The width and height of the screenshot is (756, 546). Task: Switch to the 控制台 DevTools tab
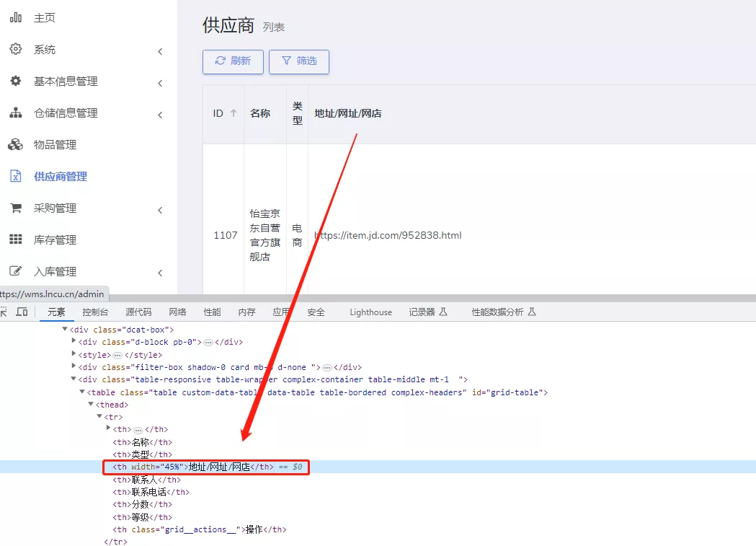click(95, 312)
